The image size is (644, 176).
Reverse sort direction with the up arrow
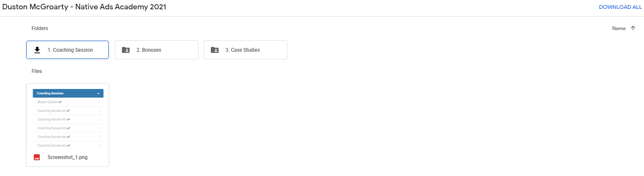pyautogui.click(x=633, y=28)
